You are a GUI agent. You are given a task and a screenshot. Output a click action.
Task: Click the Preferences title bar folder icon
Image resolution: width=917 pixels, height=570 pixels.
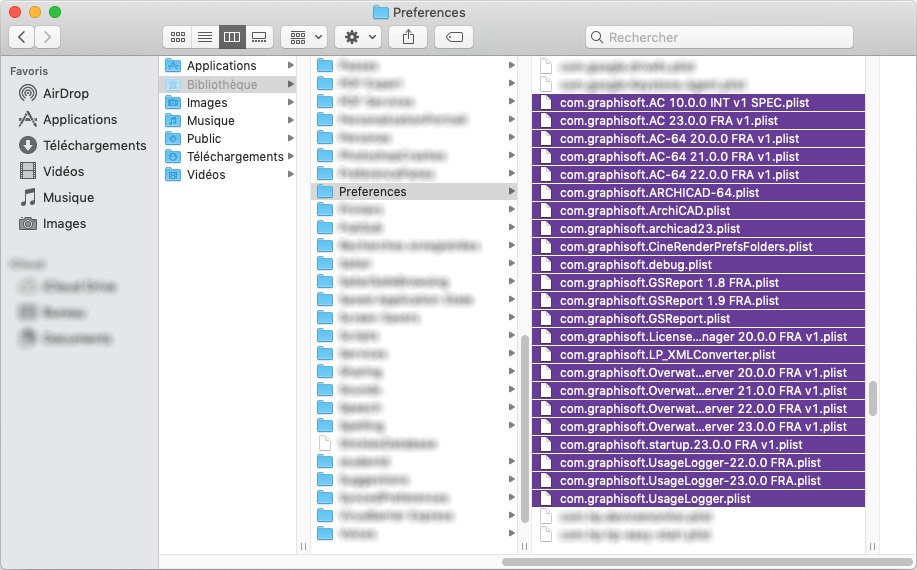[381, 12]
